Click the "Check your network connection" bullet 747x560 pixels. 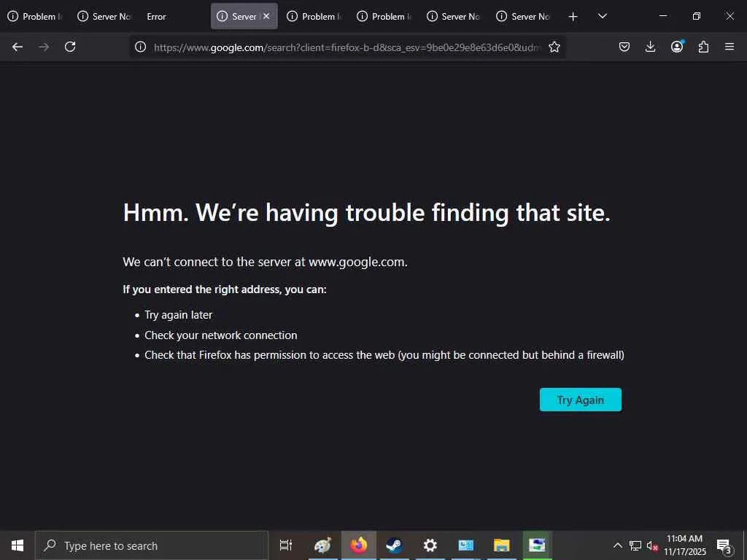(220, 335)
